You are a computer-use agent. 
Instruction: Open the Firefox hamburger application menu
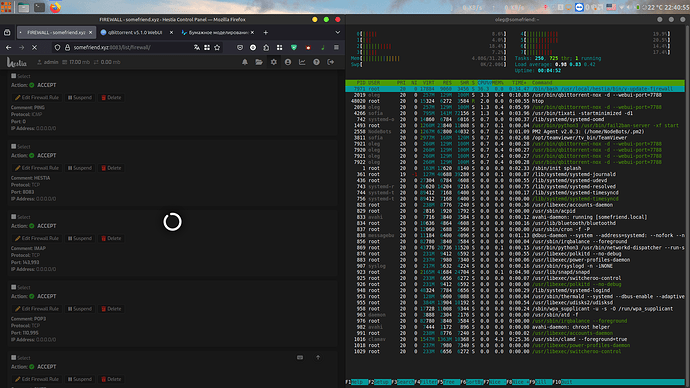pyautogui.click(x=336, y=48)
